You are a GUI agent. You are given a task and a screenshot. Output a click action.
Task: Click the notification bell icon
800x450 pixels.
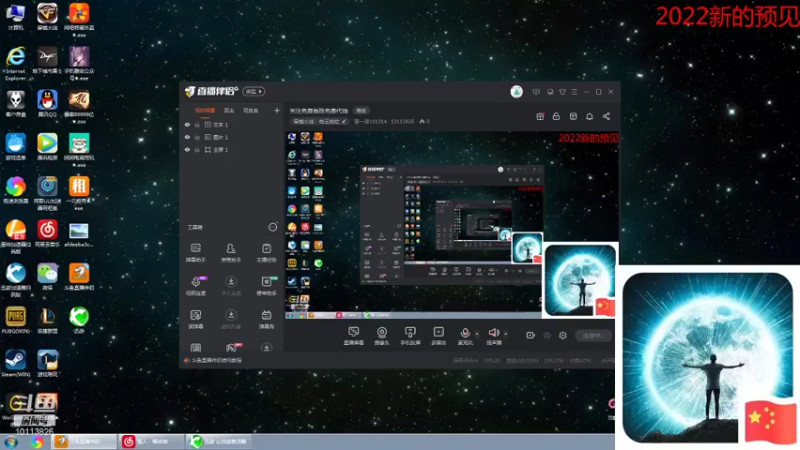click(x=589, y=116)
